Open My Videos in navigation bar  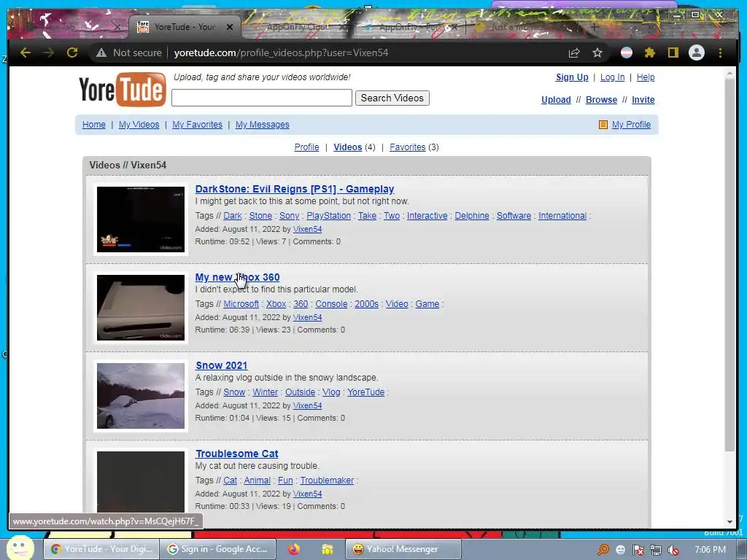coord(139,124)
